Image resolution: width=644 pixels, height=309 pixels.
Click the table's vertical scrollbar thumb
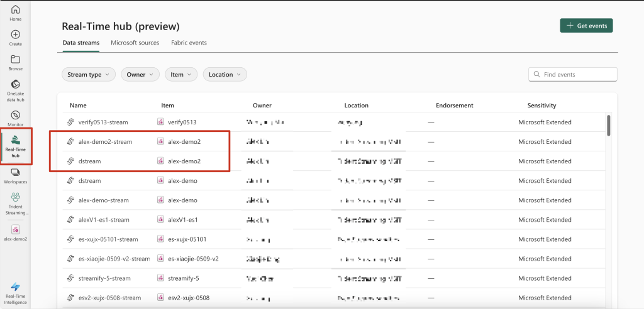click(608, 126)
